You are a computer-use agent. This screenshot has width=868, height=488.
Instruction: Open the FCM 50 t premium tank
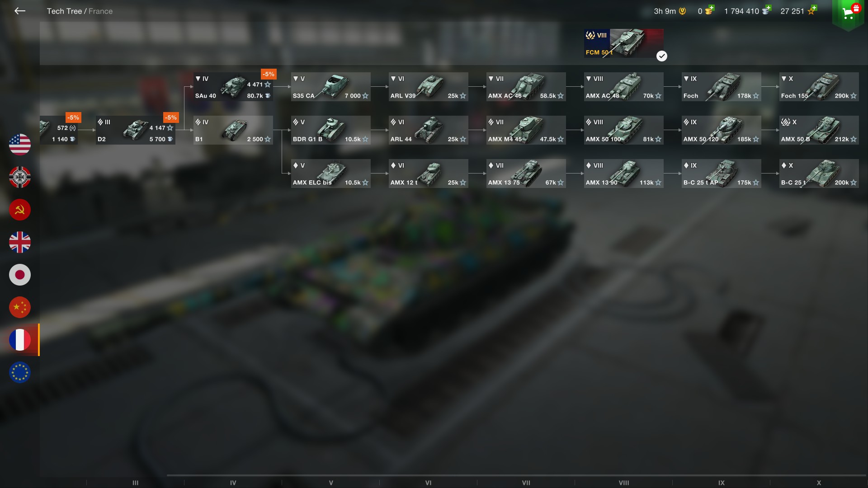pos(624,43)
